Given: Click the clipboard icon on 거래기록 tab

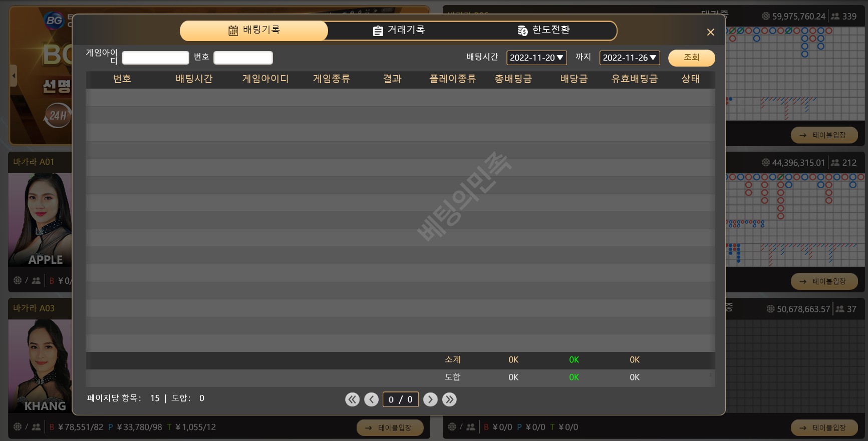Looking at the screenshot, I should [x=378, y=31].
